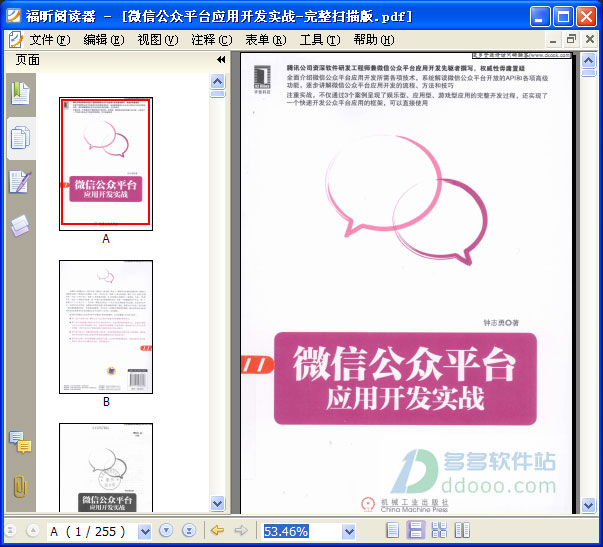Open zoom percentage dropdown
The image size is (603, 547).
coord(349,531)
